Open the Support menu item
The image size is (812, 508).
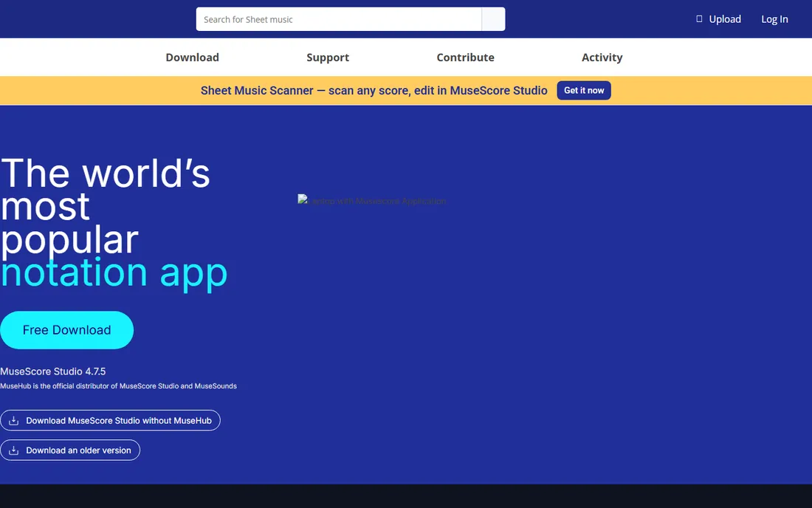(x=328, y=58)
